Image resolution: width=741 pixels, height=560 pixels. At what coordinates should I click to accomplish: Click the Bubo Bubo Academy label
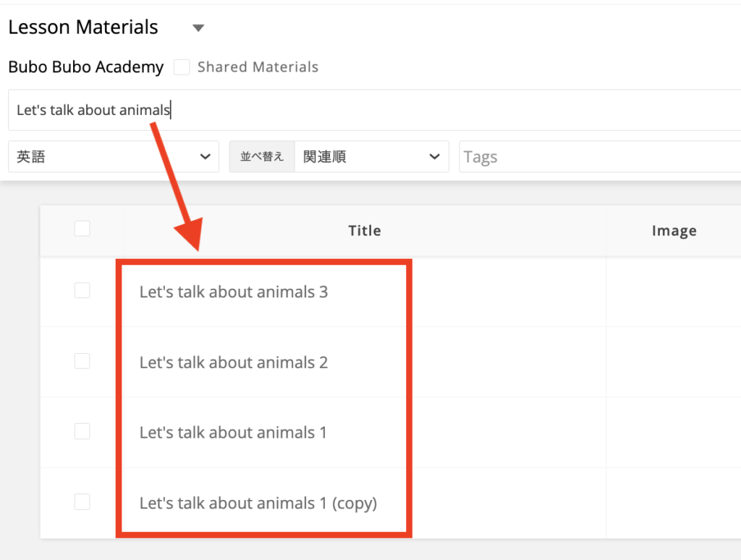click(x=86, y=67)
